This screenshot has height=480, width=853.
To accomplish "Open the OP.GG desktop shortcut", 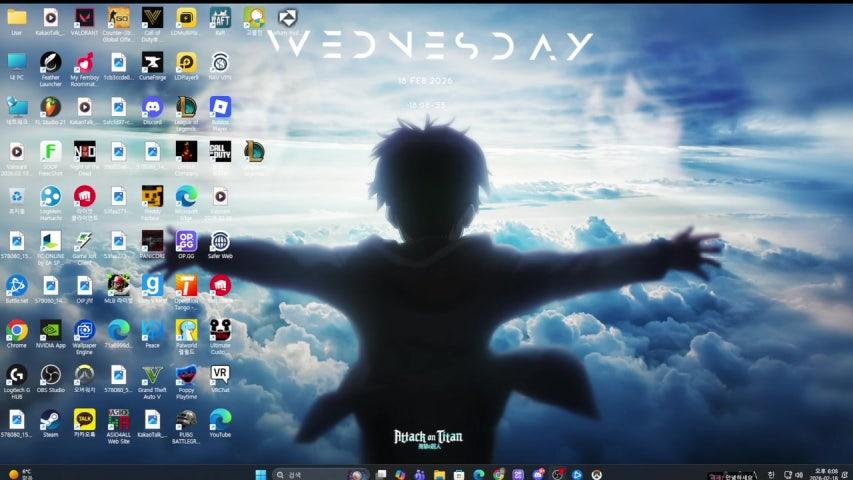I will pos(186,245).
